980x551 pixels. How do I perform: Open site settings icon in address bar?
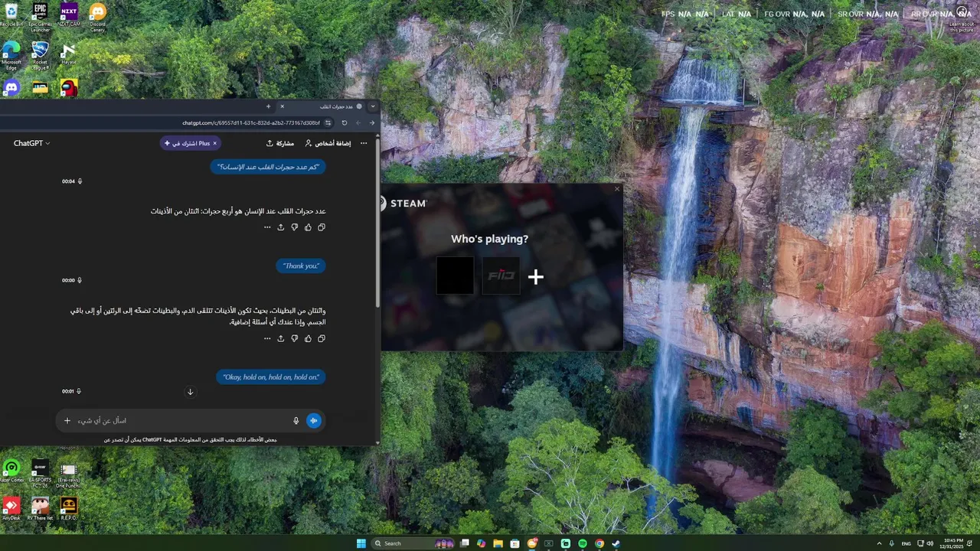(x=328, y=122)
